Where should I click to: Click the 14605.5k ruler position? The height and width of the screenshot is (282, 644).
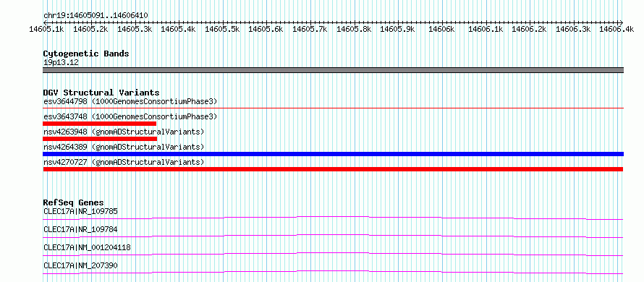[x=222, y=29]
